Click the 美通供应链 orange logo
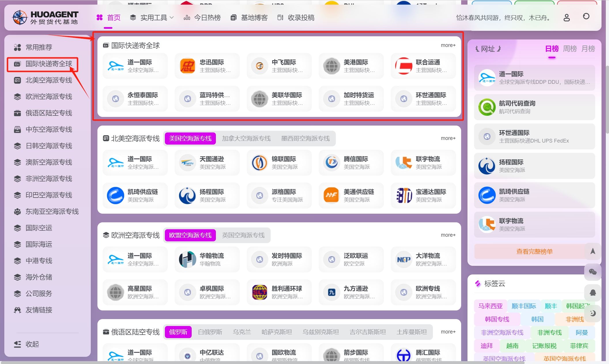The width and height of the screenshot is (609, 364). click(x=332, y=196)
